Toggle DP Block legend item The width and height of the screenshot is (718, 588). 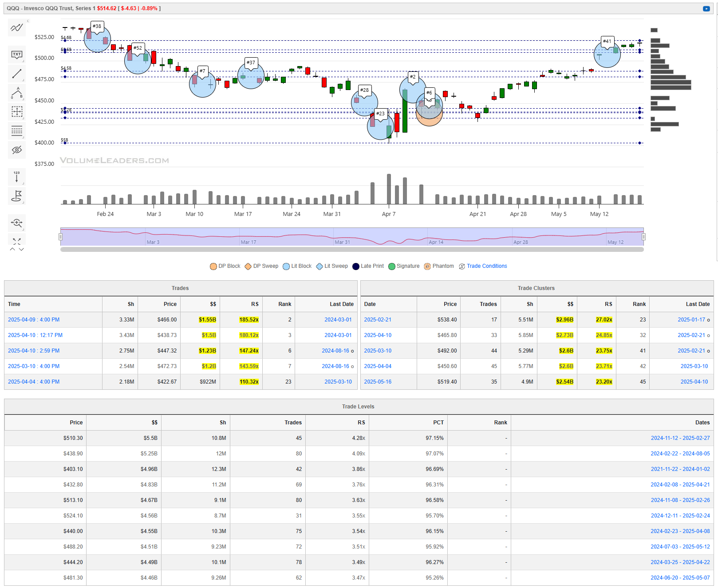tap(225, 266)
